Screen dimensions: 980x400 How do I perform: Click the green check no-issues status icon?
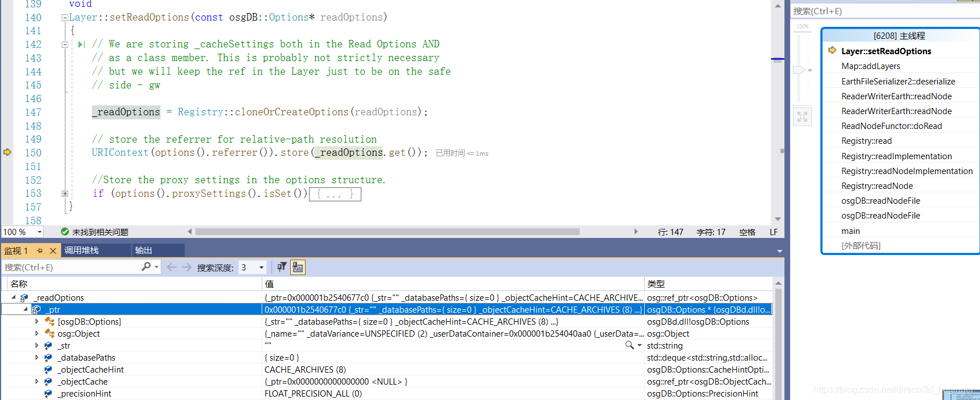(x=65, y=232)
